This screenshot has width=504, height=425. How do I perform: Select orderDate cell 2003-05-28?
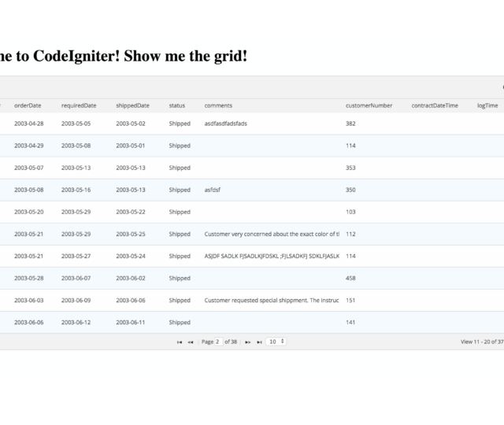coord(29,278)
